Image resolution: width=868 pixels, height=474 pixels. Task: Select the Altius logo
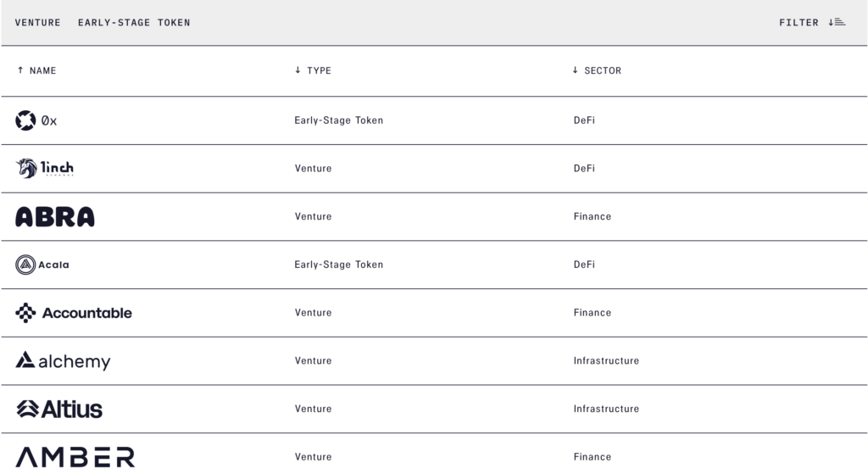click(x=59, y=410)
